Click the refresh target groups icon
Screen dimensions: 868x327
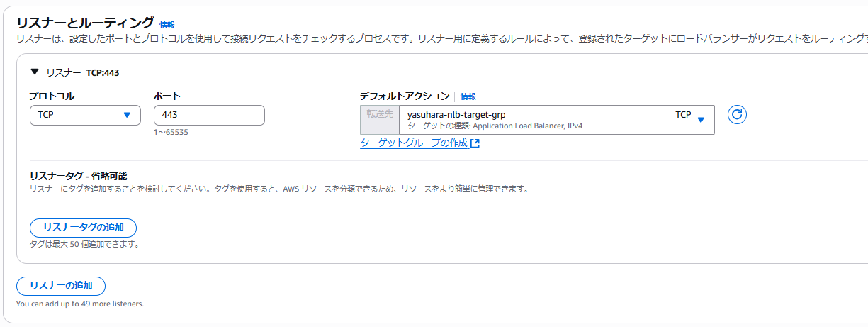click(738, 115)
